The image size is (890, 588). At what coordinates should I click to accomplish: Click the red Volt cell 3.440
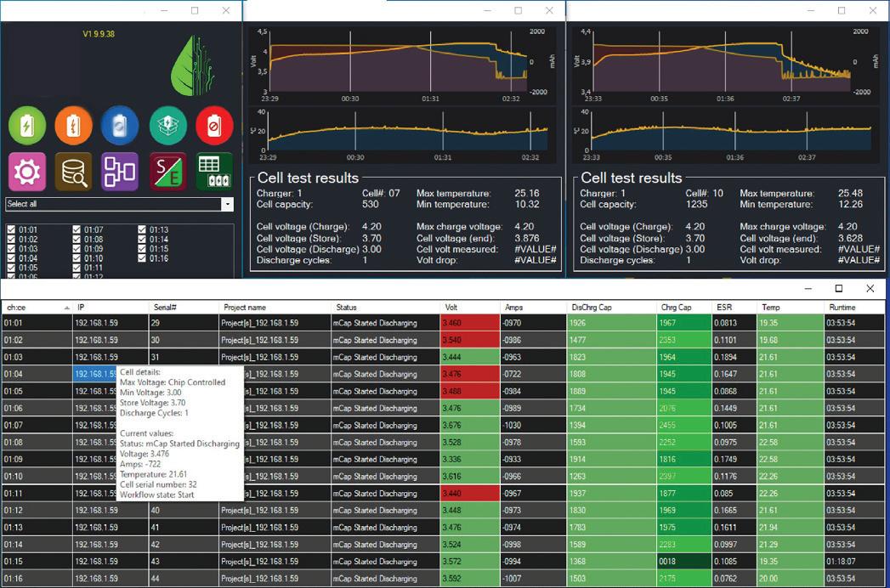pos(469,493)
